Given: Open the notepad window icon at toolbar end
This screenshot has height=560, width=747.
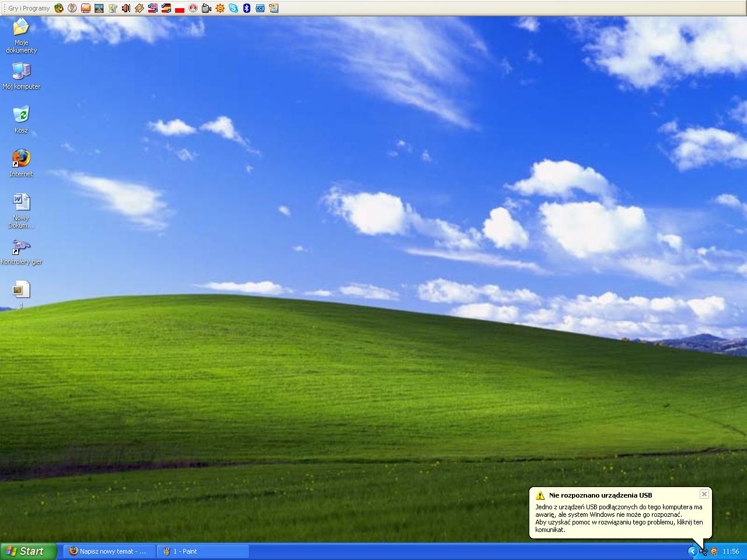Looking at the screenshot, I should (274, 8).
